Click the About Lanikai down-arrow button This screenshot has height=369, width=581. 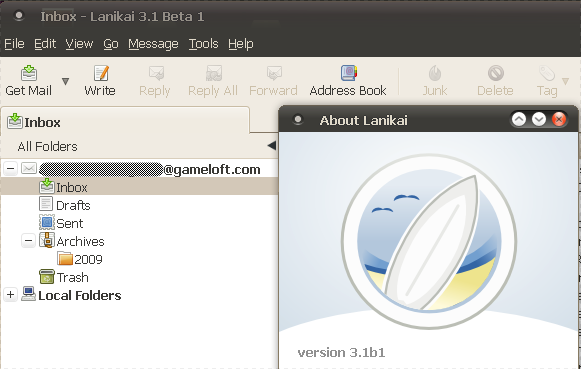pos(539,120)
